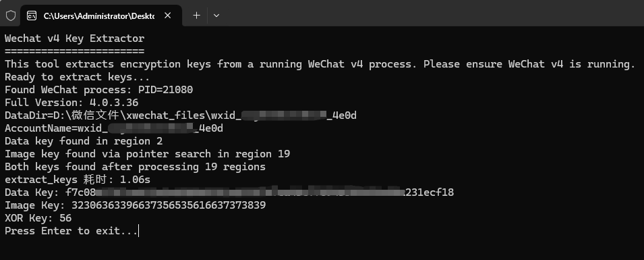The width and height of the screenshot is (644, 260).
Task: Expand the new tab profile dropdown chevron
Action: pyautogui.click(x=216, y=16)
